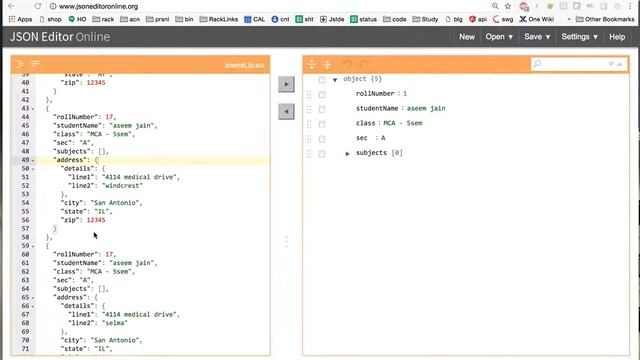The image size is (640, 360).
Task: Click the value 'aseem jain' in tree view
Action: (426, 108)
